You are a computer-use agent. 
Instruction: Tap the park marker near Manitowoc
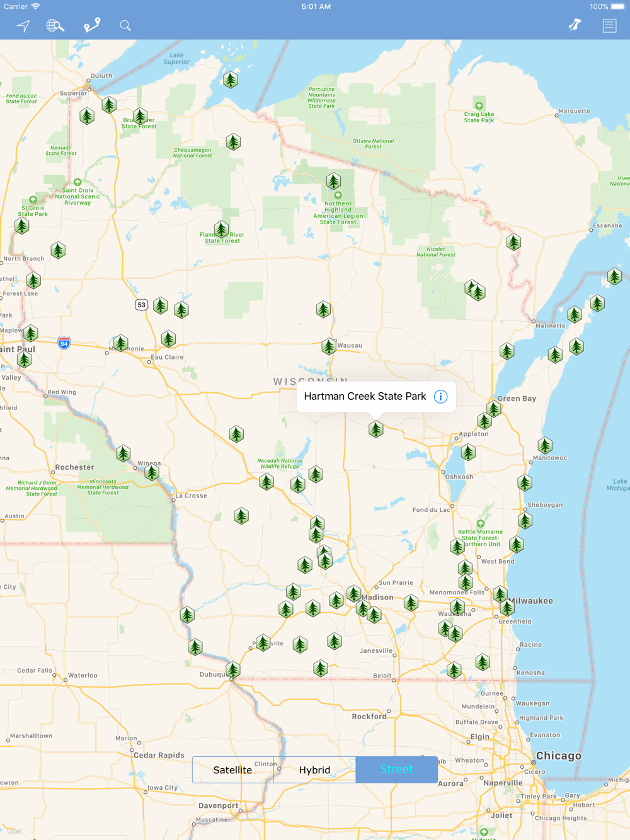tap(545, 445)
